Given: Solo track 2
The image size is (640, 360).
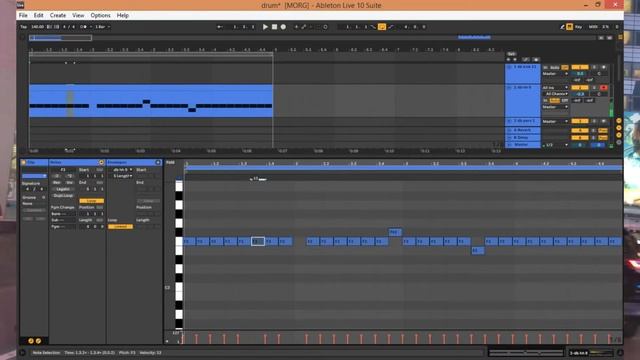Looking at the screenshot, I should 594,88.
